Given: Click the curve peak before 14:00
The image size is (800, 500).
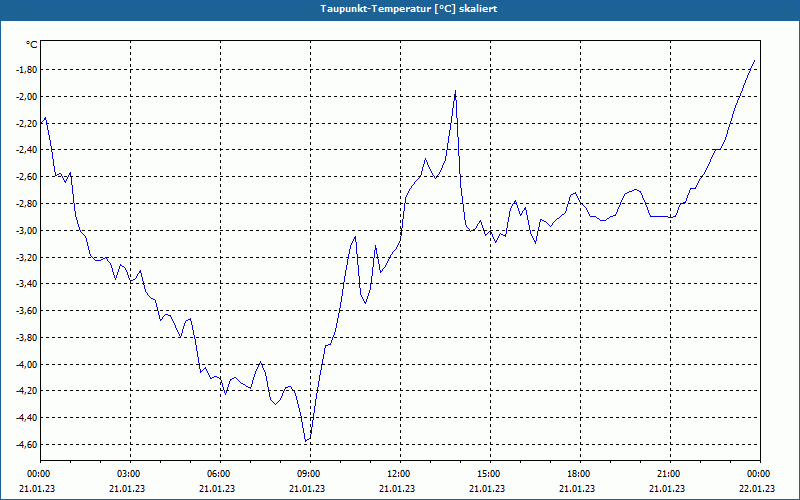Looking at the screenshot, I should (455, 91).
